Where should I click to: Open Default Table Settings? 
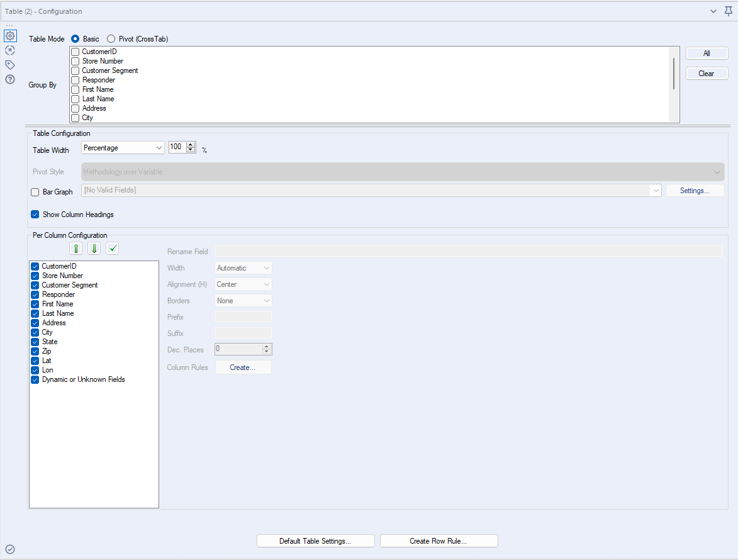tap(315, 541)
